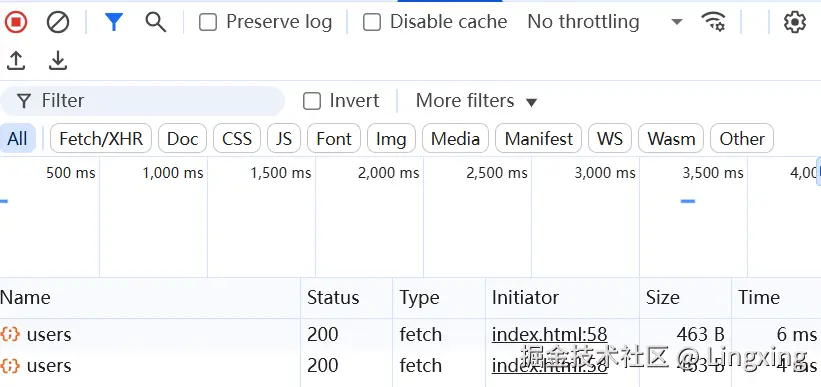The image size is (821, 387).
Task: Open the No throttling dropdown
Action: (605, 22)
